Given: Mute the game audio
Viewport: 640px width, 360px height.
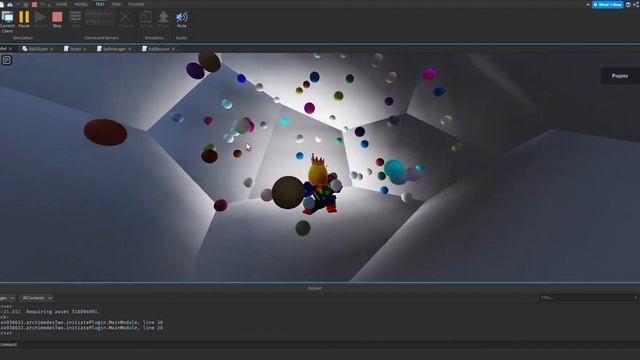Looking at the screenshot, I should (182, 20).
